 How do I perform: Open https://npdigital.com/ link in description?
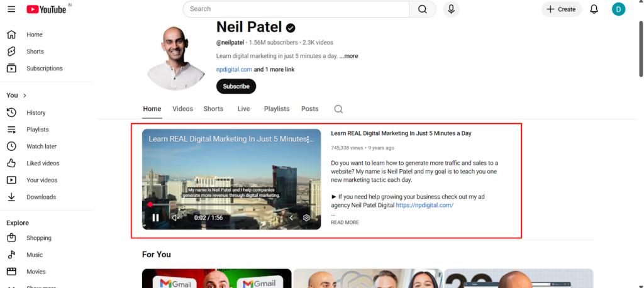[425, 205]
